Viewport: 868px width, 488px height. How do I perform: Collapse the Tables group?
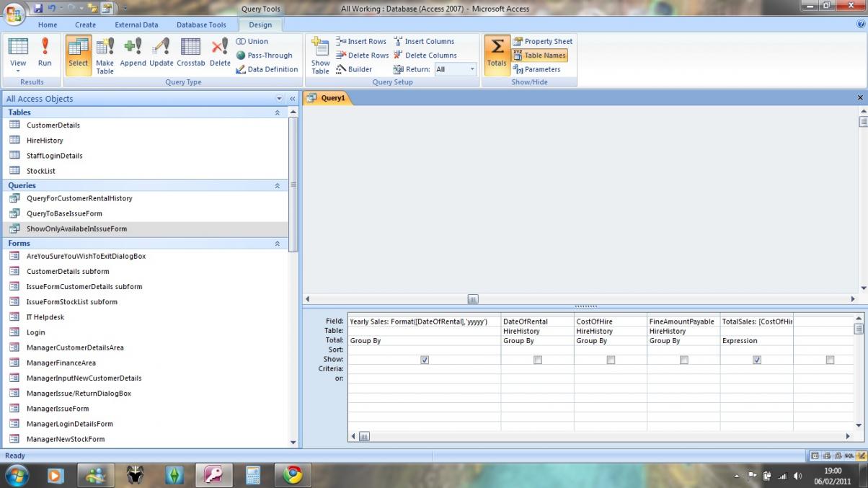click(x=277, y=112)
